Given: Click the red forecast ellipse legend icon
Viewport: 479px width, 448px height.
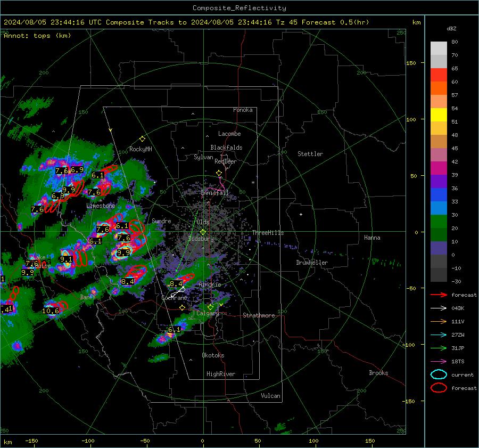Looking at the screenshot, I should [x=439, y=388].
